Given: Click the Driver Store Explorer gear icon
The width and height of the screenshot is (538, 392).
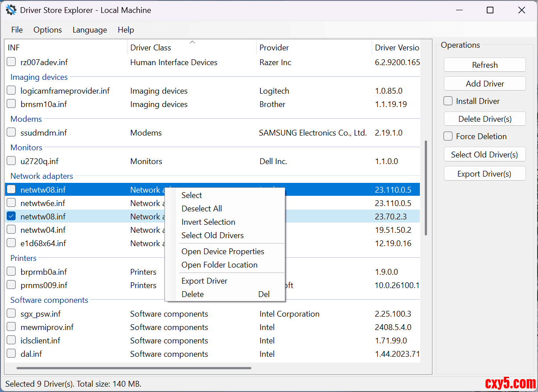Looking at the screenshot, I should (11, 10).
